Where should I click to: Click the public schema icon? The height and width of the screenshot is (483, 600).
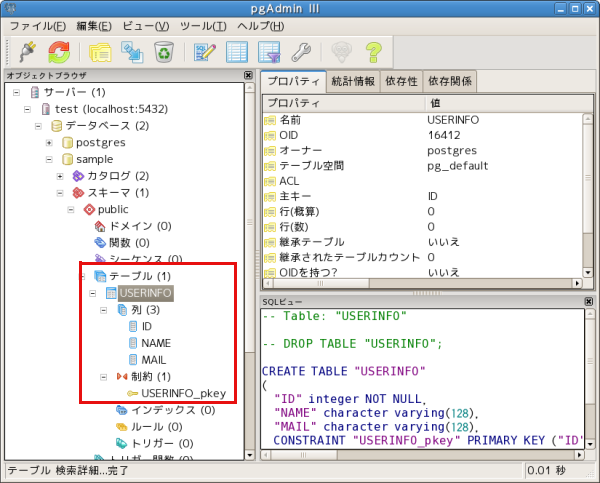point(89,210)
